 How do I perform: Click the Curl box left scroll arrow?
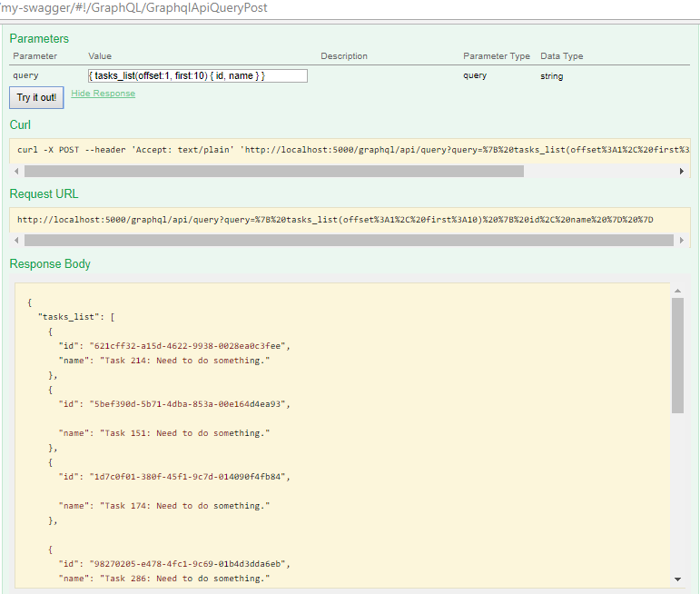[x=16, y=171]
